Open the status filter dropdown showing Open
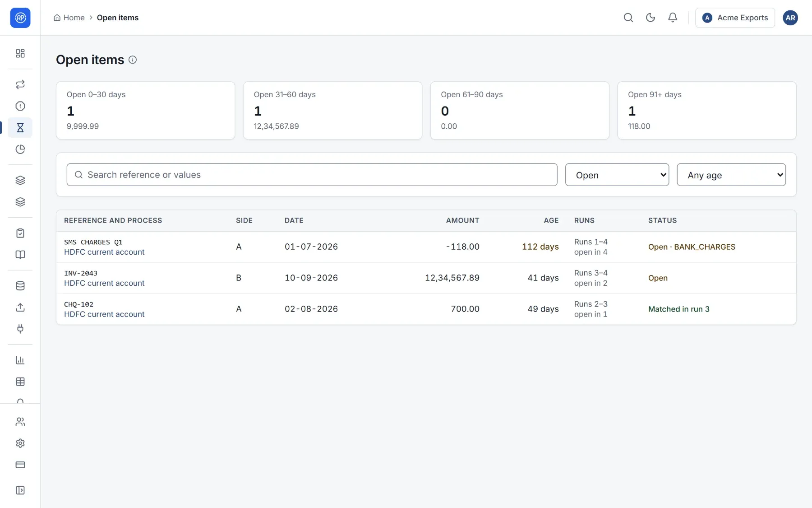Viewport: 812px width, 508px height. point(617,175)
